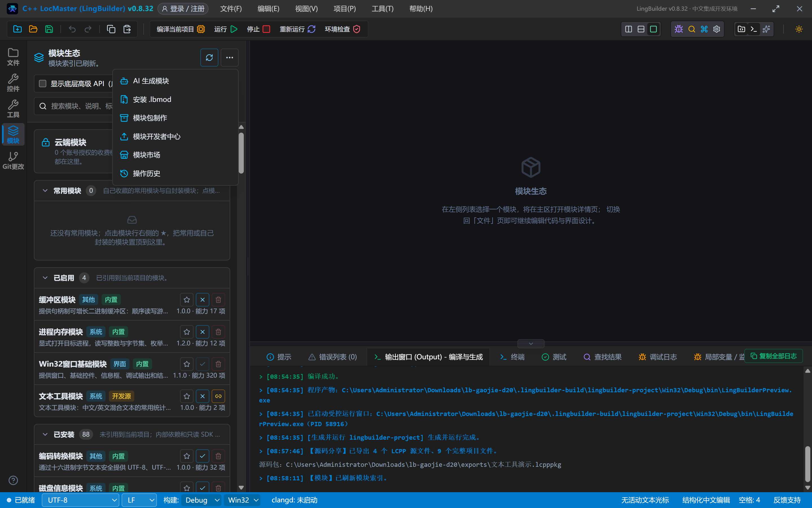The width and height of the screenshot is (812, 508).
Task: Toggle 显示底层高级 API checkbox
Action: coord(43,84)
